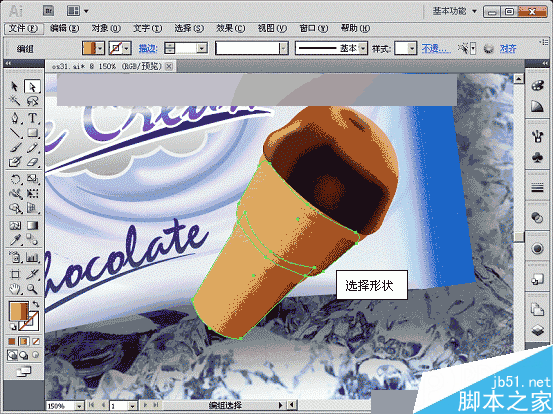The image size is (553, 414).
Task: Open 效果(C) menu
Action: [231, 28]
